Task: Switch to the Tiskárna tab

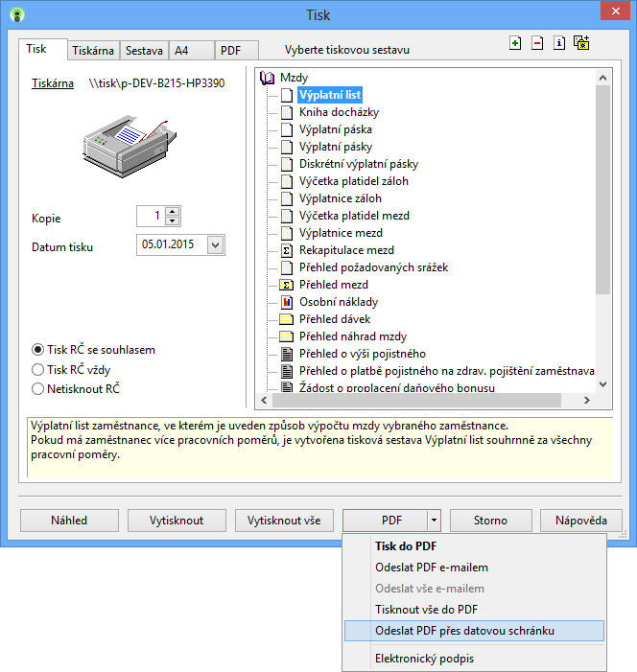Action: coord(93,51)
